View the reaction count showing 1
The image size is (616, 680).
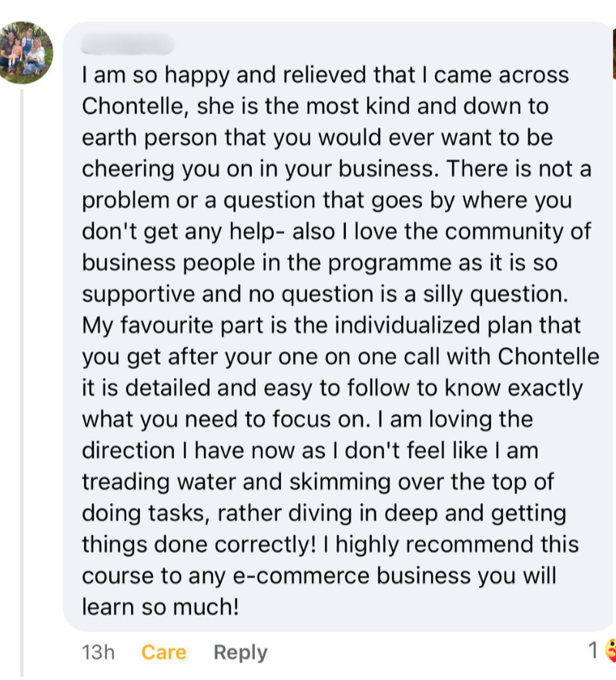[593, 651]
